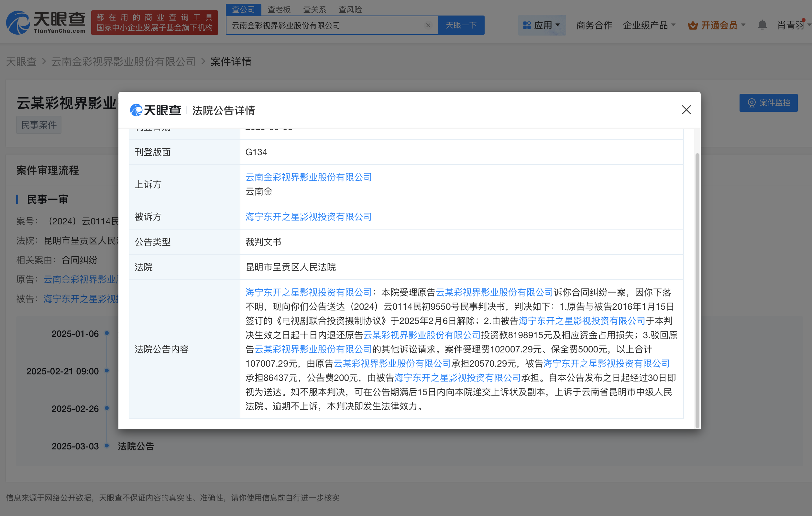The image size is (812, 516).
Task: Click the 案件审理流程 heading
Action: (48, 170)
